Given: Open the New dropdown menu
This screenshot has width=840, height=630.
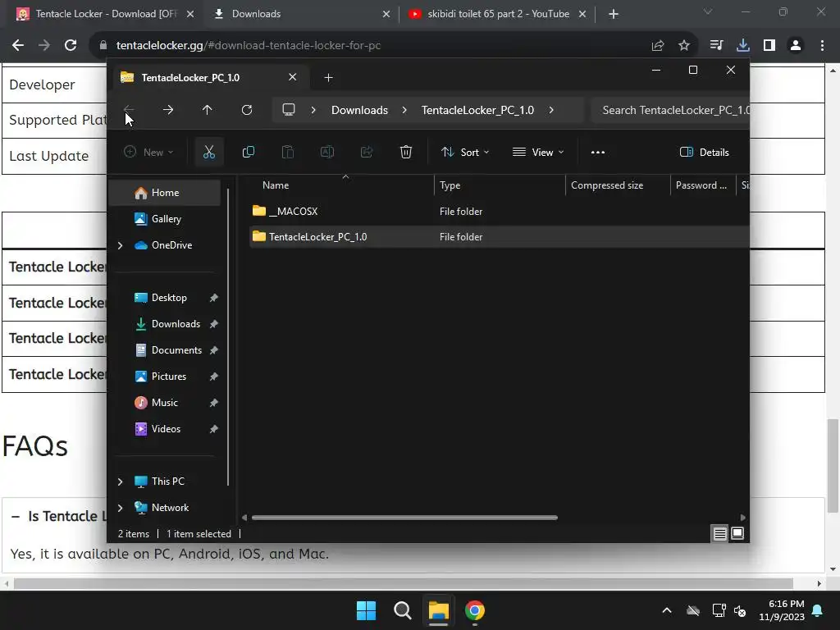Looking at the screenshot, I should (x=148, y=152).
